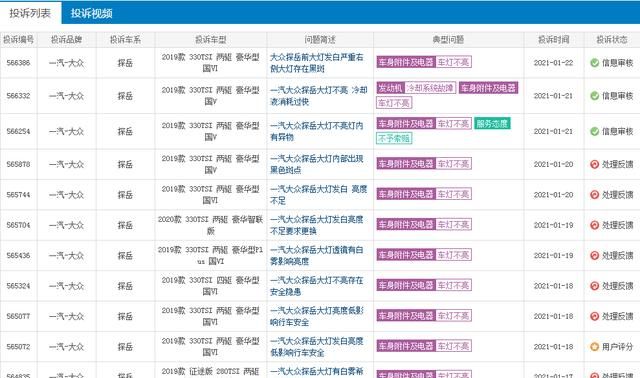Screen dimensions: 640x378
Task: Click 2019款 330TSI 两驱 豪华型Plus 国VI cell
Action: point(211,256)
